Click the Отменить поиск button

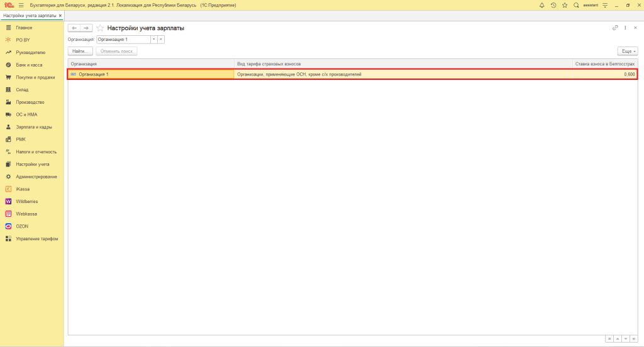coord(116,52)
